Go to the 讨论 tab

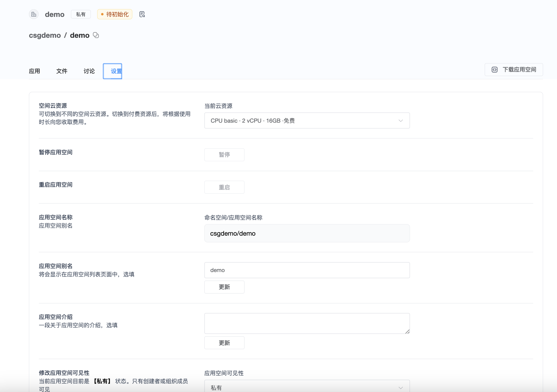point(89,71)
